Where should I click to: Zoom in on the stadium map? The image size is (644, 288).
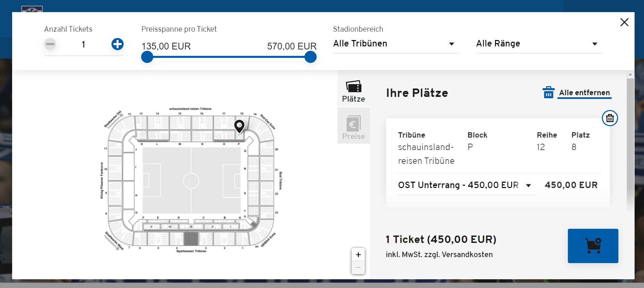358,255
